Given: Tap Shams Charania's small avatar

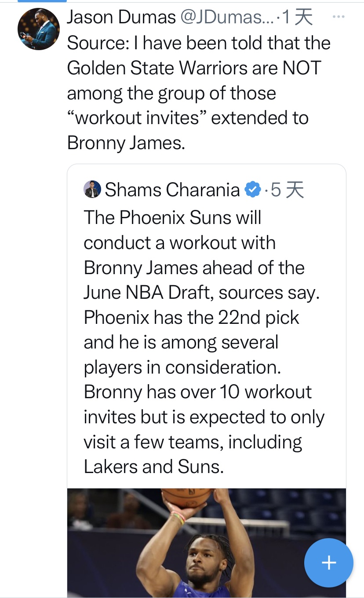Looking at the screenshot, I should coord(92,190).
